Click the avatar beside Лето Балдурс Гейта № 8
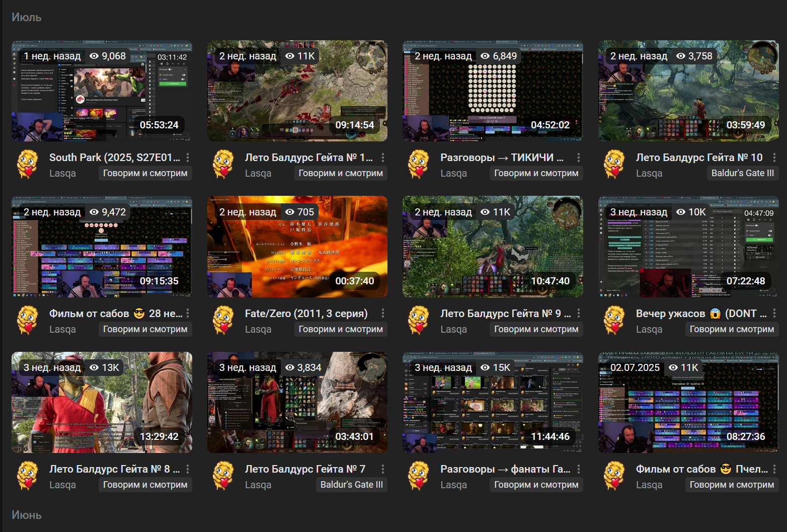 (28, 476)
